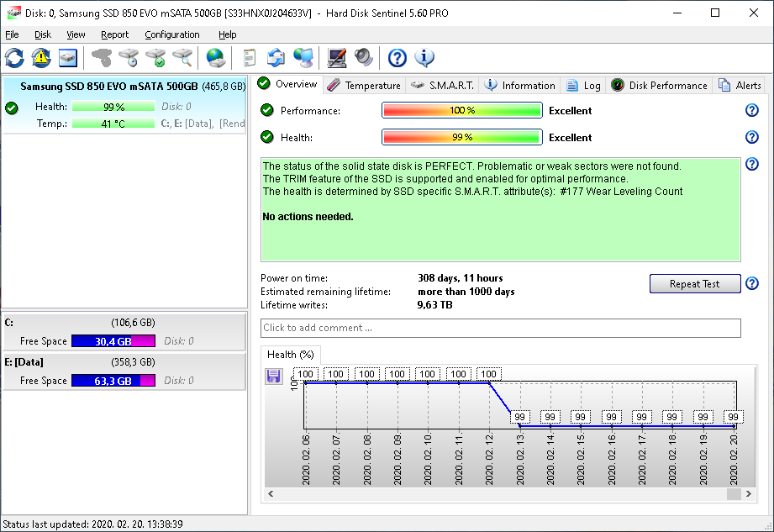Click the blue-framed disk drive toolbar icon
This screenshot has width=774, height=532.
[x=67, y=58]
